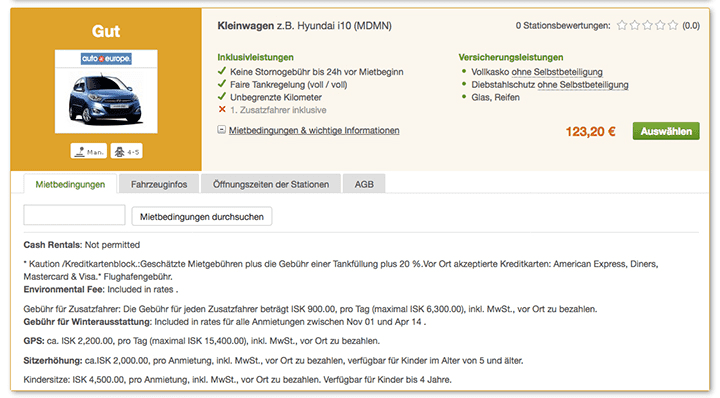Screen dimensions: 720x398
Task: Collapse Mietbedingungen & wichtige Informationen minus icon
Action: [x=221, y=130]
